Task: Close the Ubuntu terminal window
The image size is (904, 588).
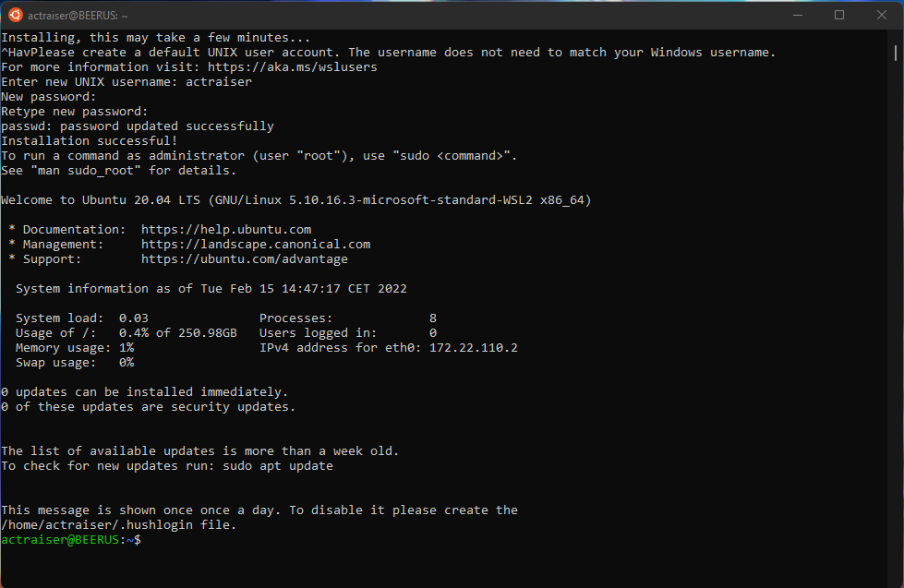Action: [882, 15]
